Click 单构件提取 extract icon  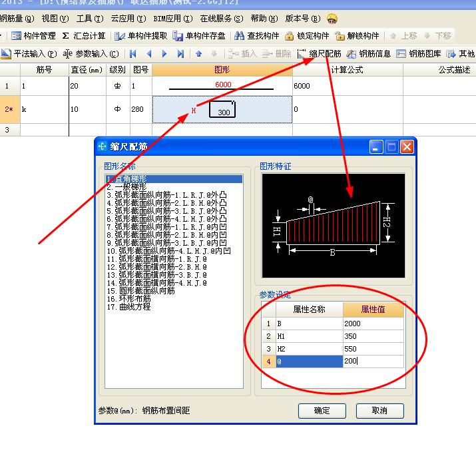click(x=120, y=36)
